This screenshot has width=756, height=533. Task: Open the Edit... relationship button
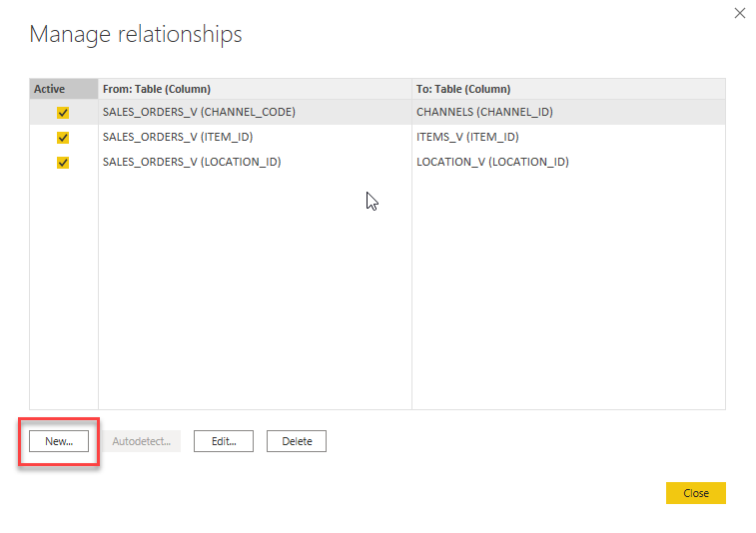224,441
